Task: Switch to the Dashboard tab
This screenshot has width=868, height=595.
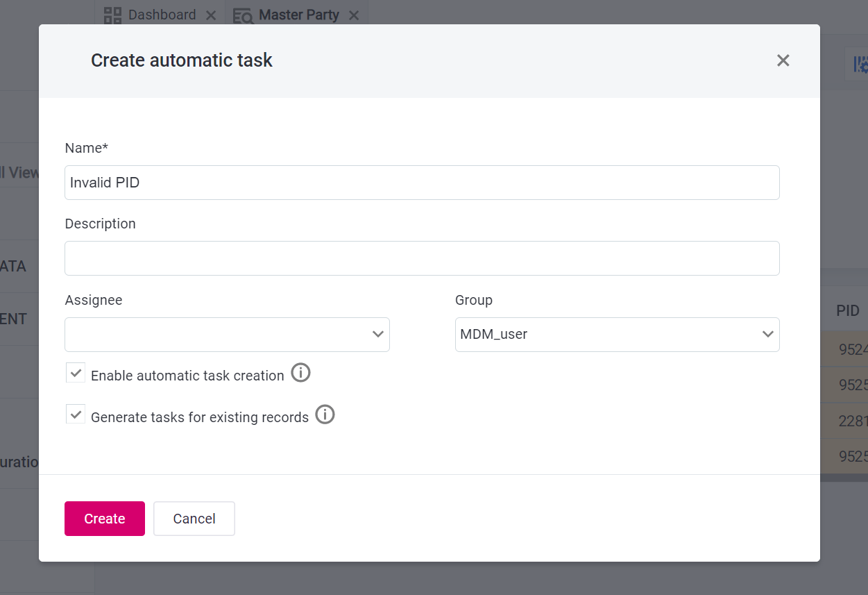Action: point(160,14)
